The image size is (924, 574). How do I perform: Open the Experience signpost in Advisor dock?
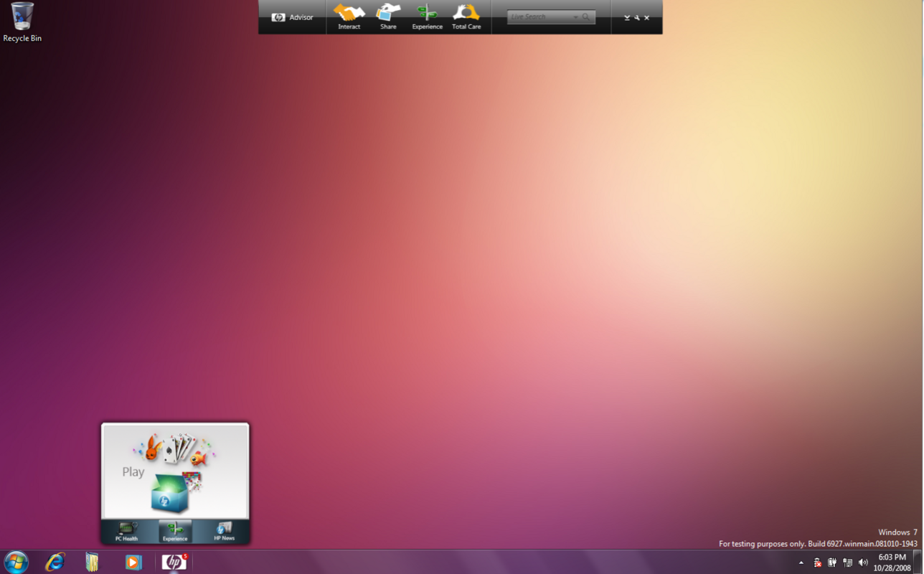(x=427, y=17)
